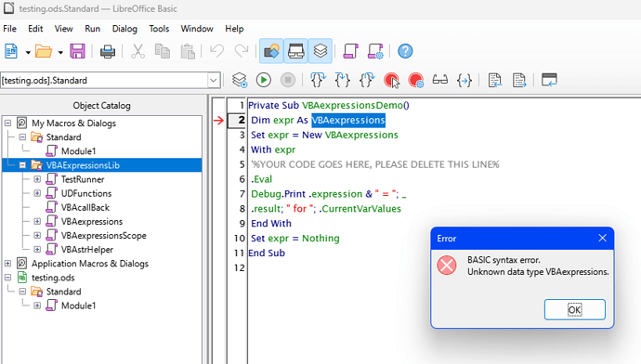
Task: Click highlighted VBAexpressions text on line 2
Action: 348,120
